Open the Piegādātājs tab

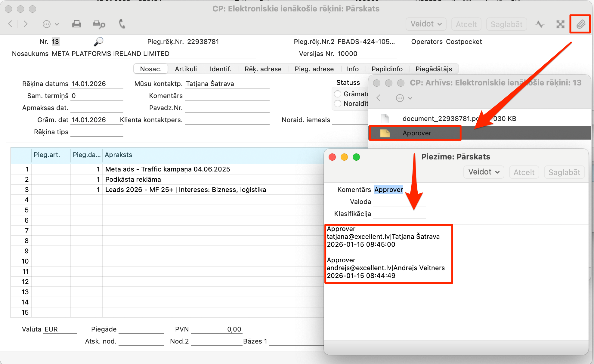(433, 69)
